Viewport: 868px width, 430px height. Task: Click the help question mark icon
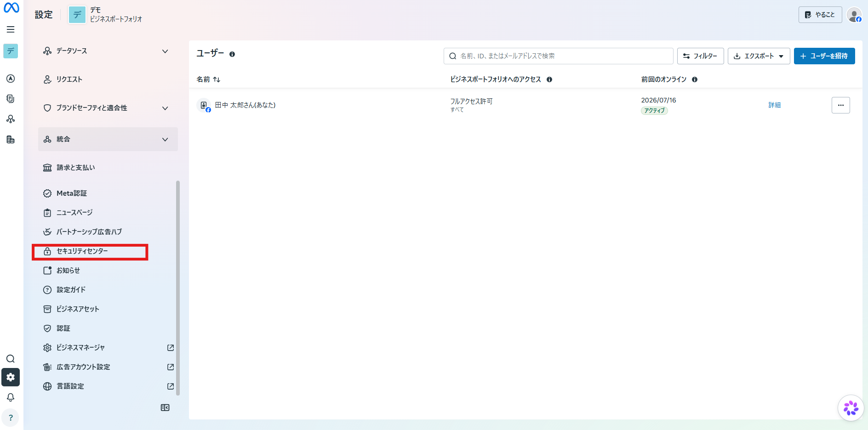(x=11, y=418)
